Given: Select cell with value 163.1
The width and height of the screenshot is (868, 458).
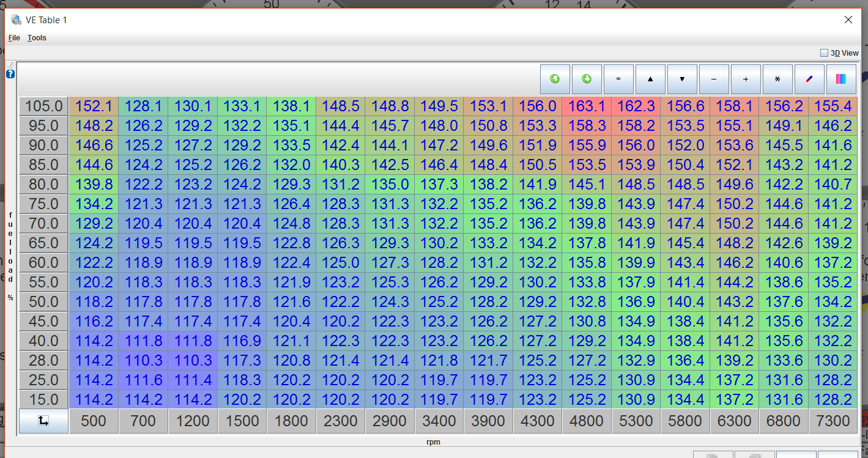Looking at the screenshot, I should coord(587,106).
